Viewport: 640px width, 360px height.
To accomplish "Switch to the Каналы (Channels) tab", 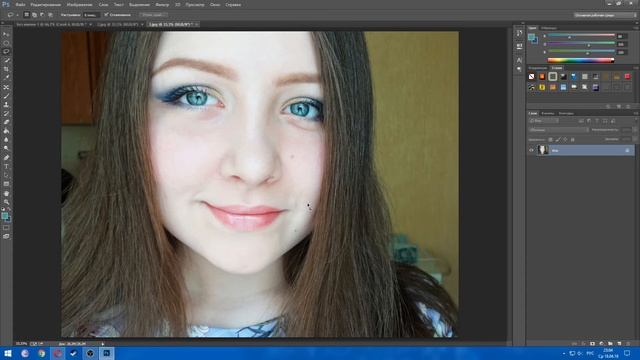I will pyautogui.click(x=548, y=113).
